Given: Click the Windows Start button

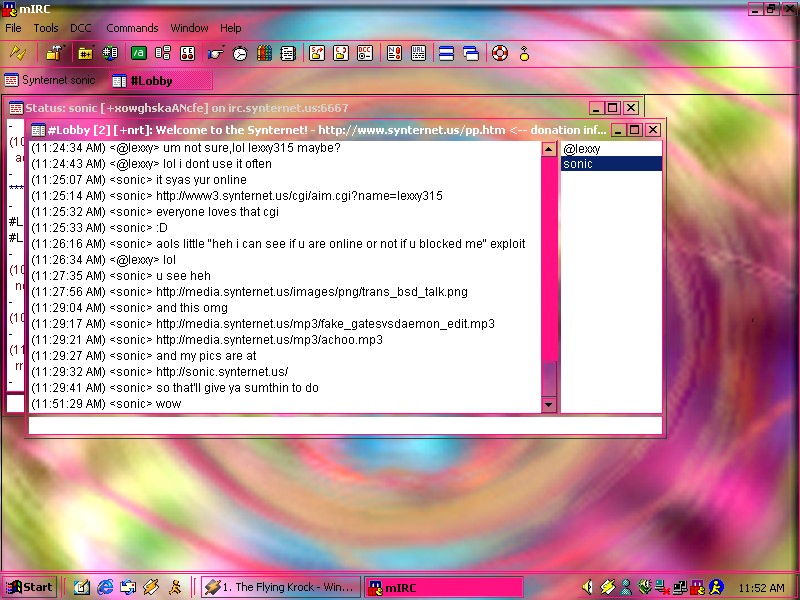Looking at the screenshot, I should click(x=30, y=587).
